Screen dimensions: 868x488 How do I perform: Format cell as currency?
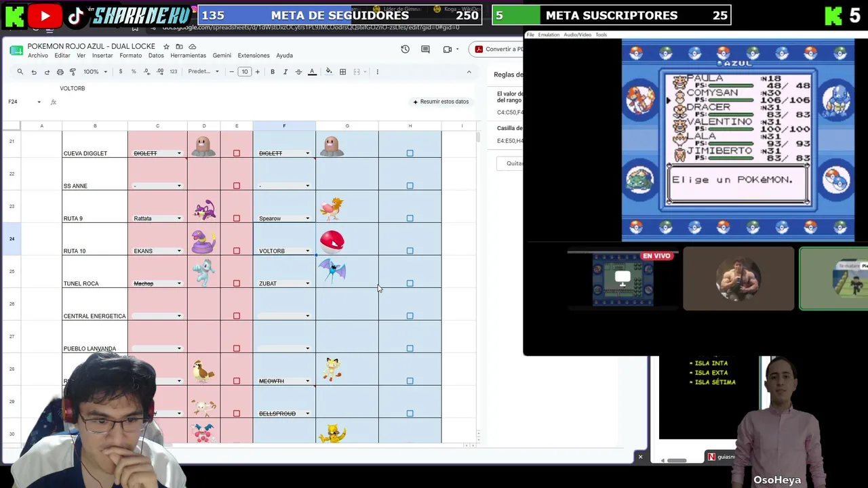click(x=121, y=72)
